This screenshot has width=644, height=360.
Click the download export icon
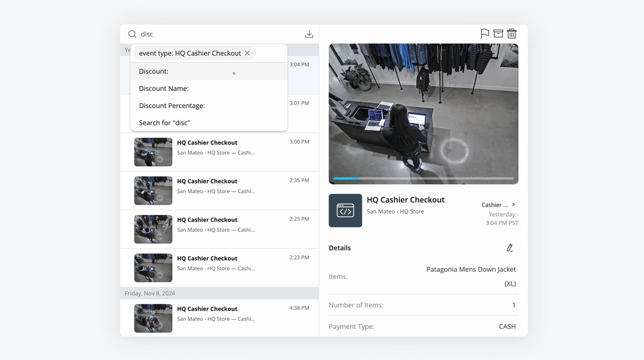[309, 34]
